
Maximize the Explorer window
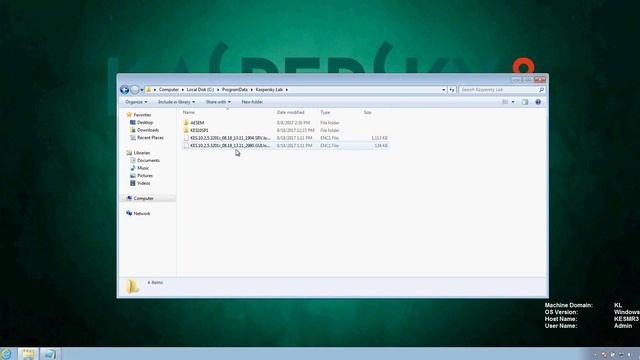point(528,80)
